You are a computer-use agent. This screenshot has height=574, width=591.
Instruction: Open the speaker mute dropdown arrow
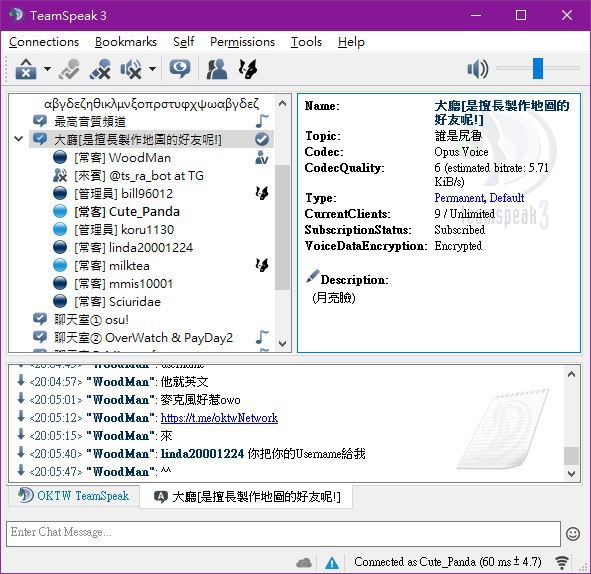coord(152,69)
